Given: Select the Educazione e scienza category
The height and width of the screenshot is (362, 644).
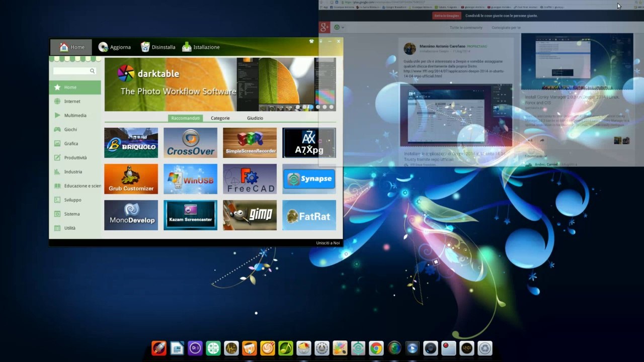Looking at the screenshot, I should pos(75,186).
